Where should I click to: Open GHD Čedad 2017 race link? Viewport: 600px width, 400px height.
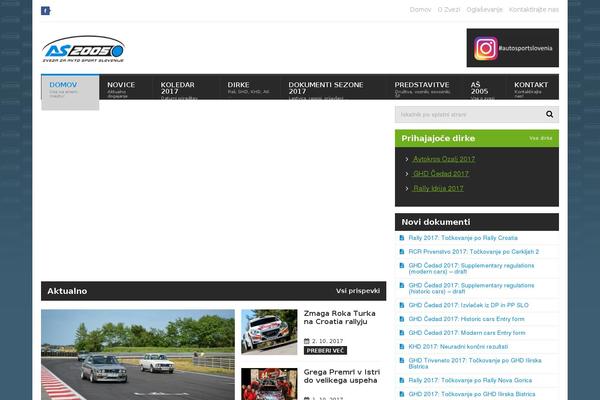point(441,173)
